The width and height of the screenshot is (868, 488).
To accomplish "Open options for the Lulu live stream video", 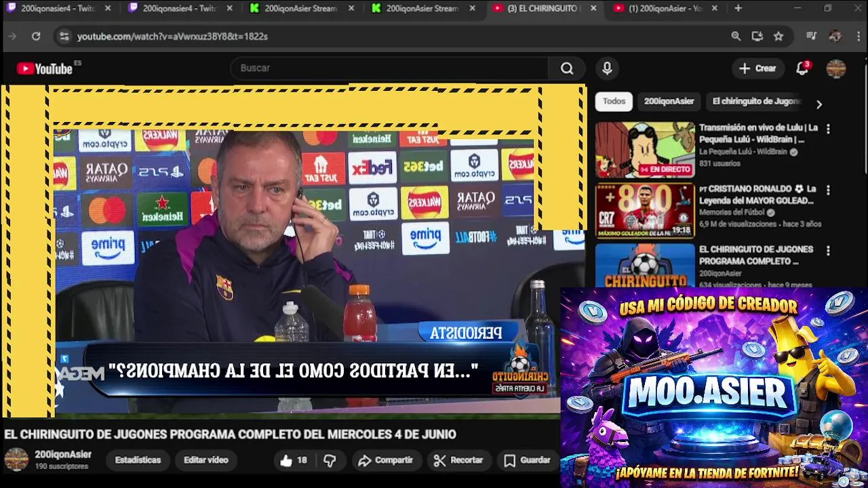I will (x=828, y=129).
